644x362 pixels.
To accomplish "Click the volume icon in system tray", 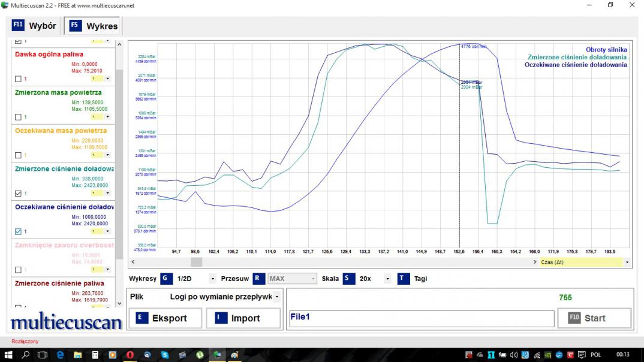I will tap(514, 355).
